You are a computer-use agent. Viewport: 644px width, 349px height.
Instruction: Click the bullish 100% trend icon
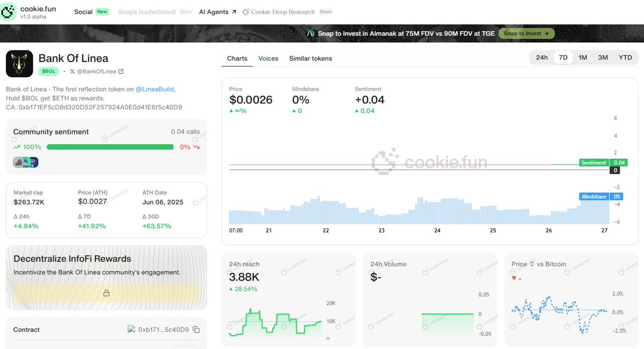(x=17, y=147)
